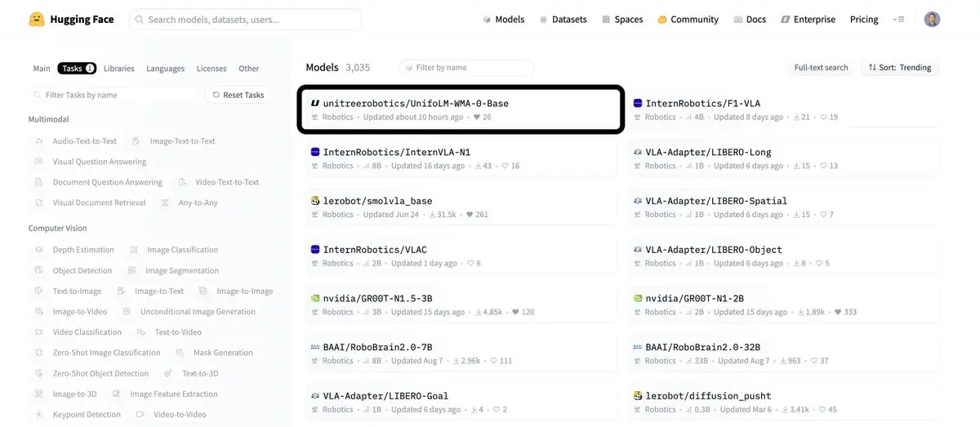
Task: Click the InternRobotics avatar of VLAC
Action: [x=315, y=250]
